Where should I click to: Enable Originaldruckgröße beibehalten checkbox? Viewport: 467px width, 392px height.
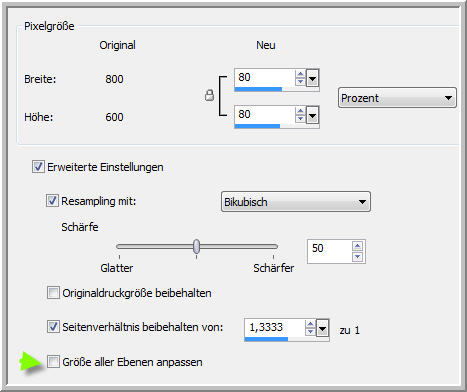pos(53,293)
